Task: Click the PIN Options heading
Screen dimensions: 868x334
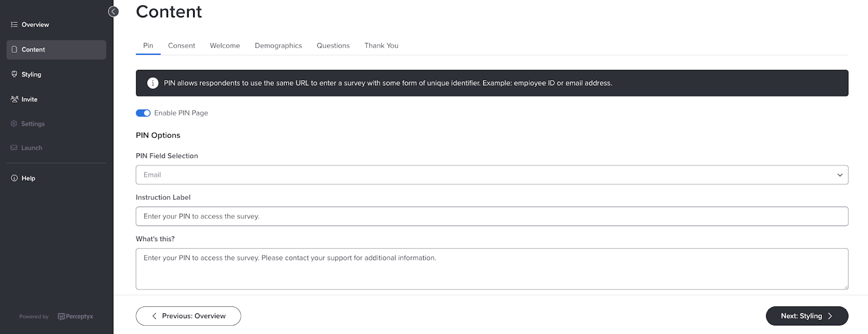Action: tap(158, 135)
